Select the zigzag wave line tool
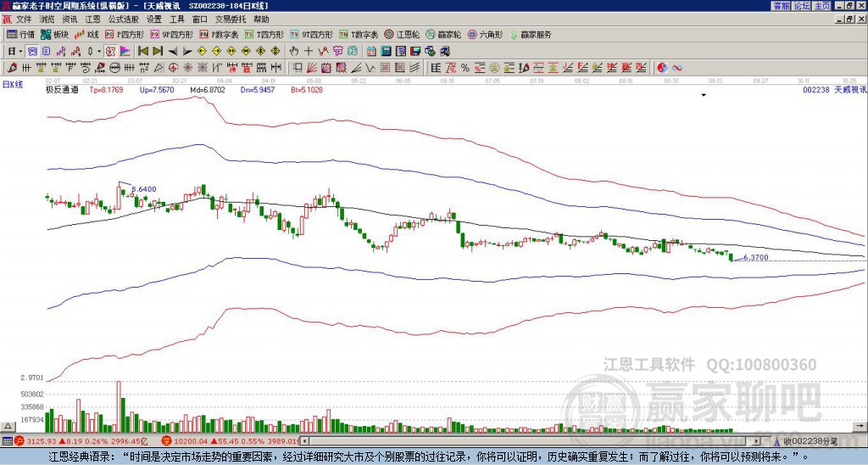Viewport: 868px width, 465px height. [370, 68]
